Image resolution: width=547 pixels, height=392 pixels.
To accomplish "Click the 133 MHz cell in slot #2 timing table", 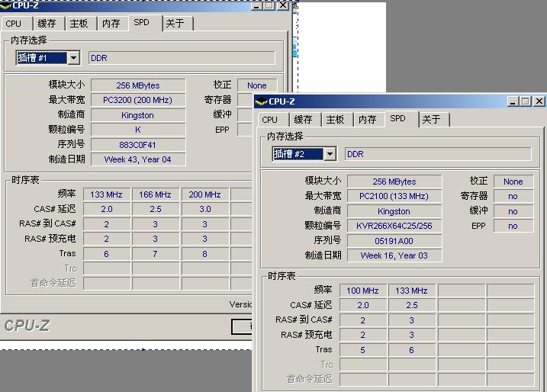I will (x=412, y=291).
